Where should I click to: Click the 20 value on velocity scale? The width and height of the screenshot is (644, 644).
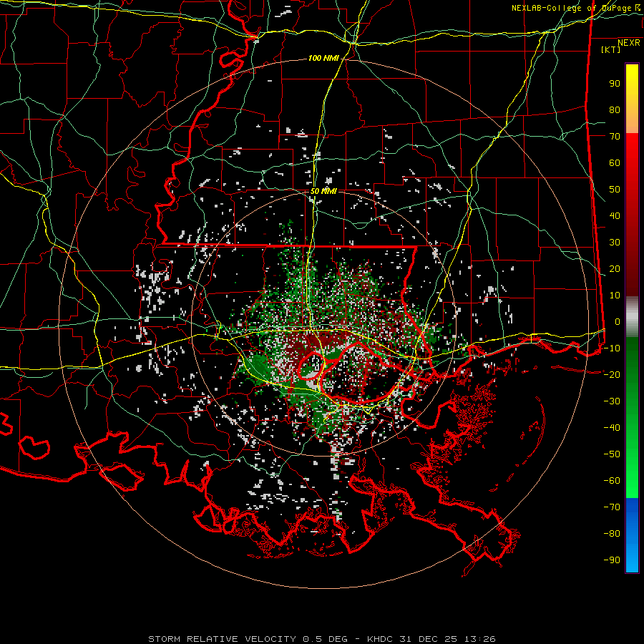[615, 269]
